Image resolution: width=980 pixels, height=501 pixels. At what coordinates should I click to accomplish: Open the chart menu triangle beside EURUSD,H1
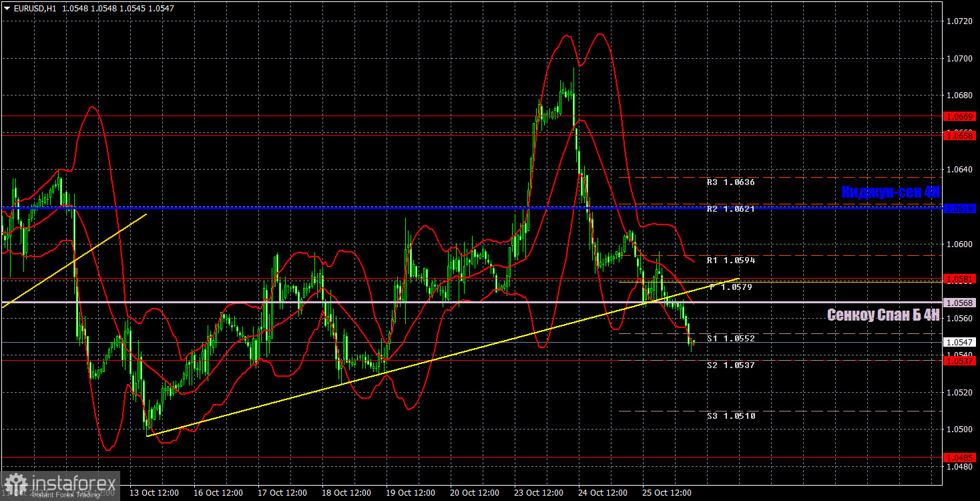tap(7, 9)
